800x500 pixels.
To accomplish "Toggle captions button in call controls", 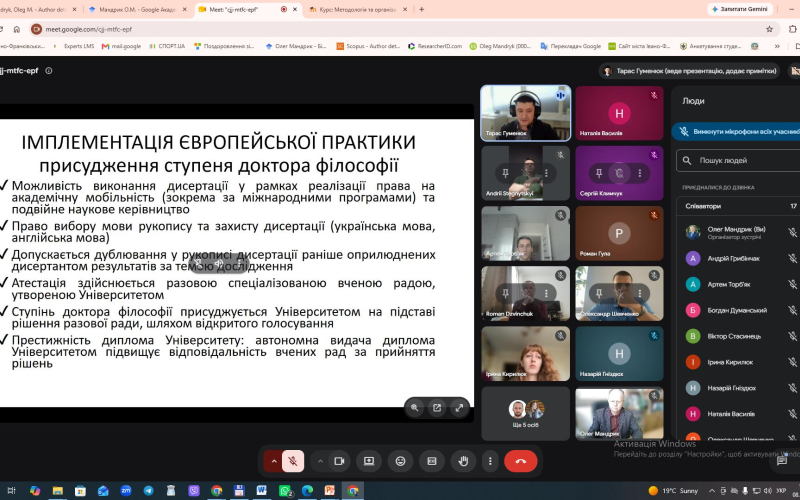I will click(x=432, y=461).
